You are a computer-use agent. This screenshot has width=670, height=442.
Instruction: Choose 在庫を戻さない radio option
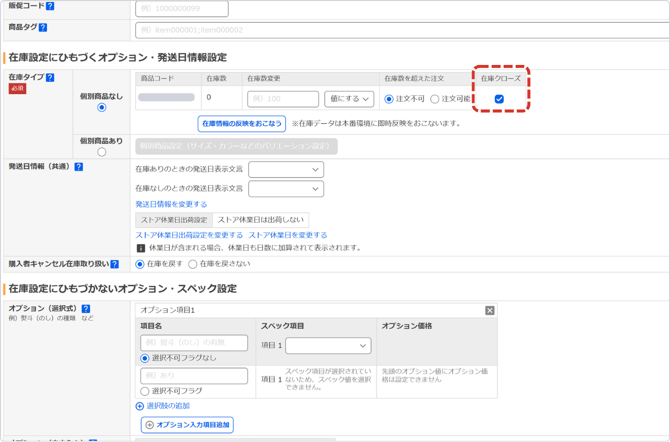[x=193, y=265]
